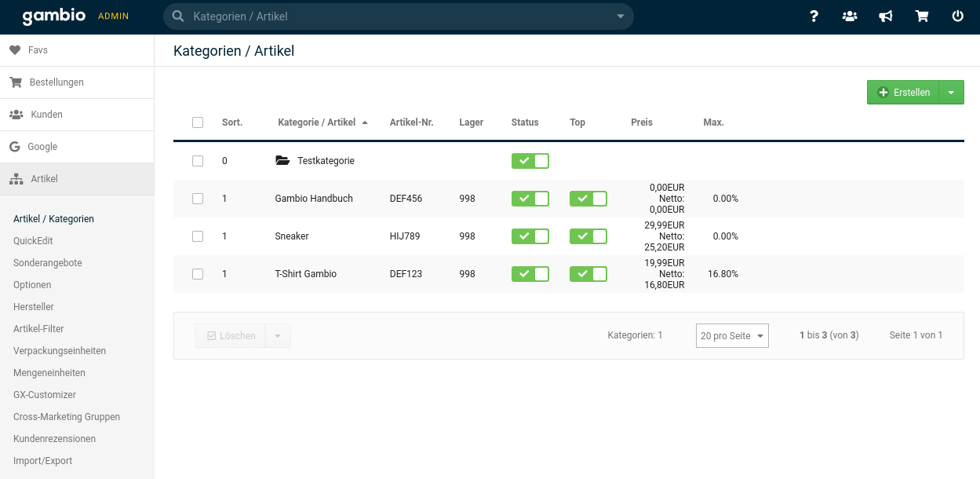Sort by Kategorie / Artikel column header
This screenshot has height=479, width=980.
(x=317, y=122)
